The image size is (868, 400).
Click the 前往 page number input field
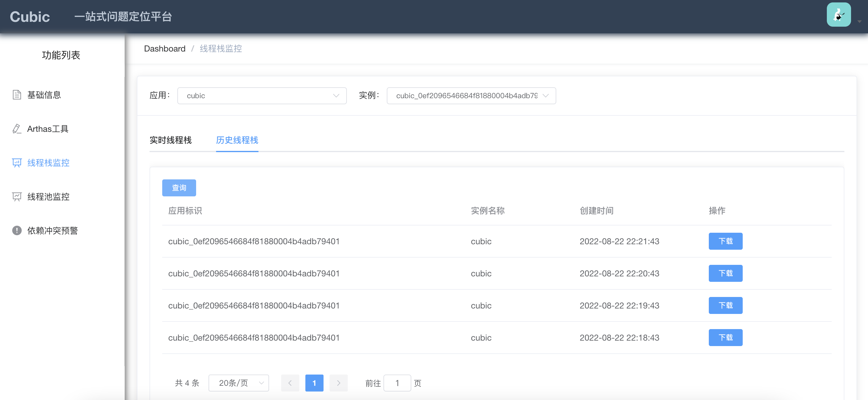coord(397,383)
